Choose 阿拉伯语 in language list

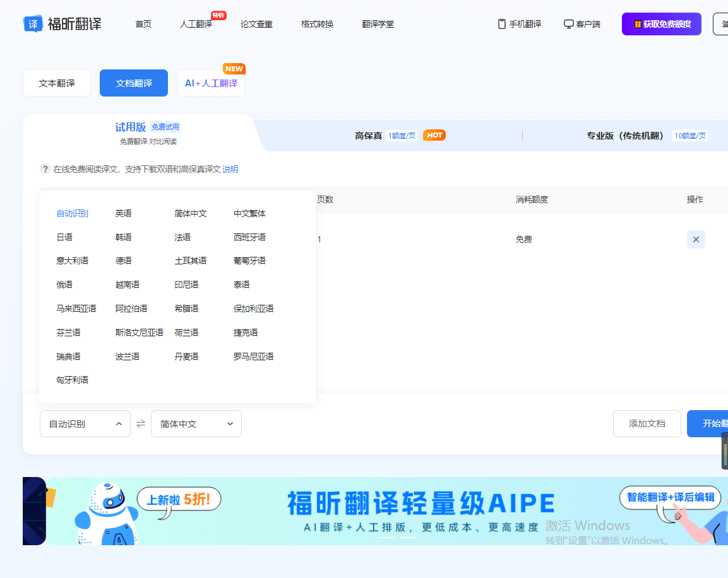pyautogui.click(x=131, y=309)
